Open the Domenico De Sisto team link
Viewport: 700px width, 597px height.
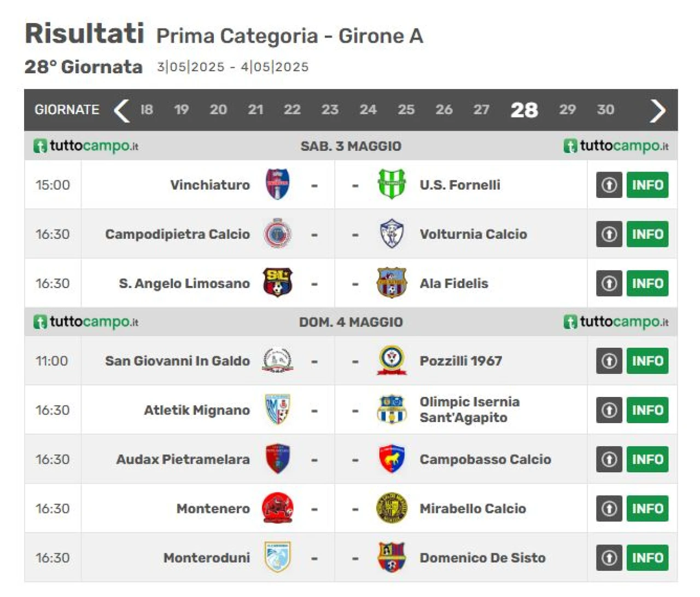click(x=482, y=558)
